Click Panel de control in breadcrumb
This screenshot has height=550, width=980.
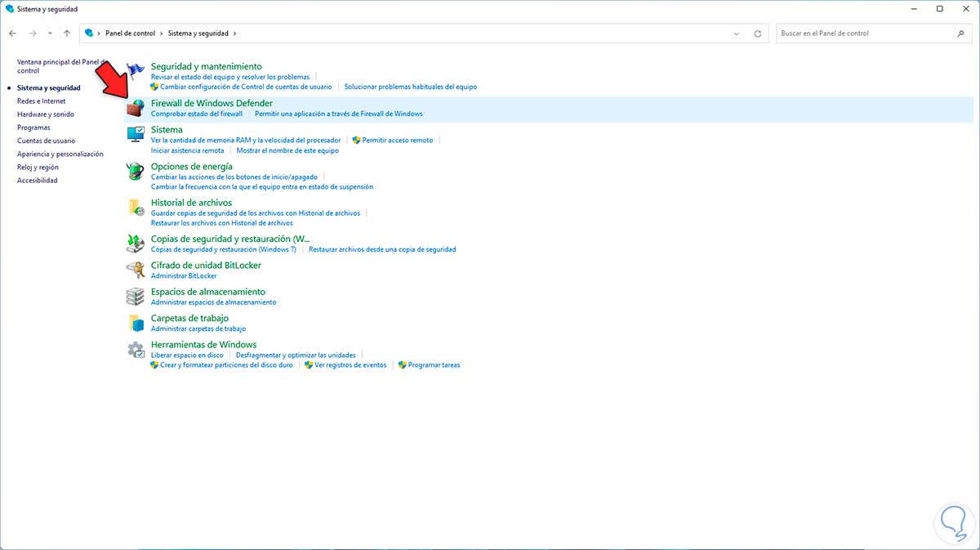pos(131,34)
